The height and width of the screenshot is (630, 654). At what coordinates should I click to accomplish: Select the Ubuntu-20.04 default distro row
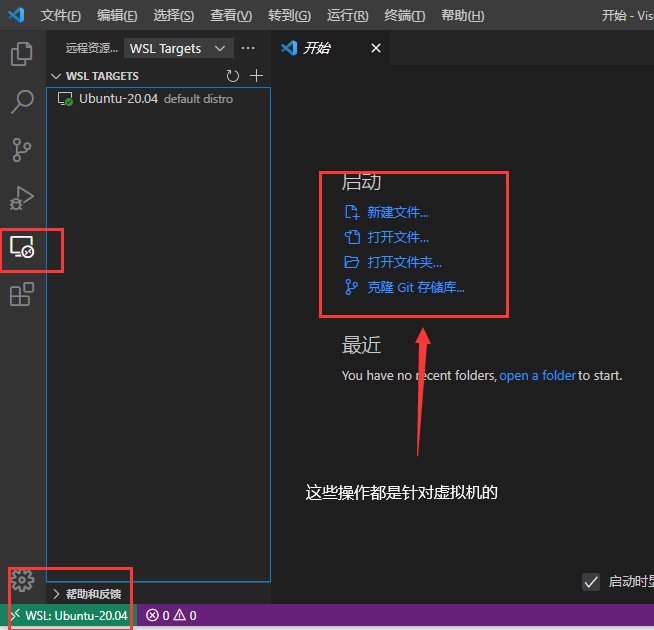click(158, 99)
